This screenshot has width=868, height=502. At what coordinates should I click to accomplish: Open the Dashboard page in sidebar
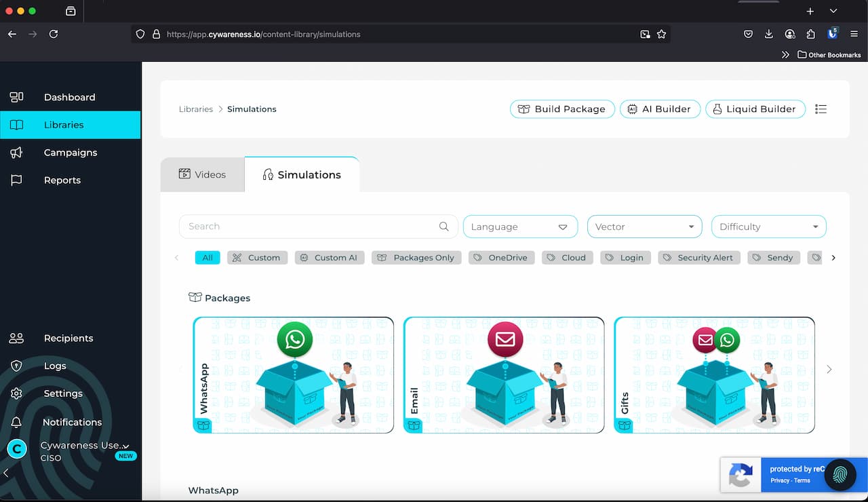(x=71, y=97)
